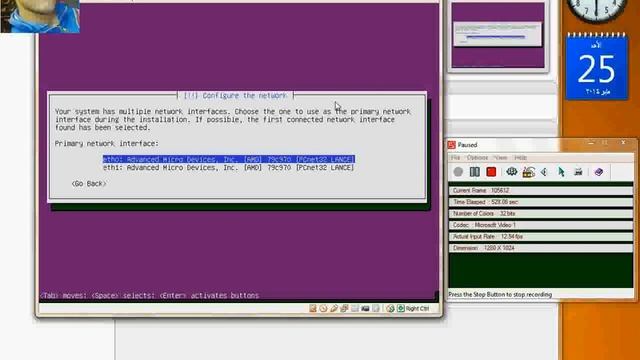Select eth0 network interface entry
The width and height of the screenshot is (640, 360).
coord(229,159)
